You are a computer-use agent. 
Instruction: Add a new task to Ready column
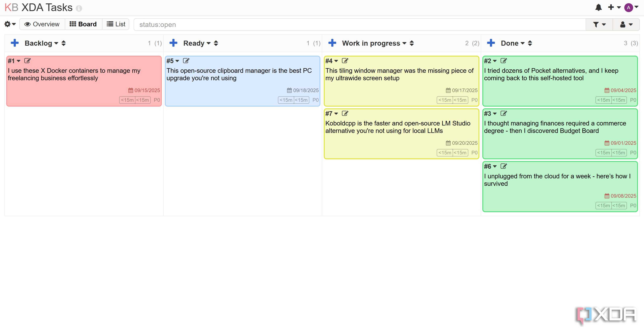tap(173, 43)
